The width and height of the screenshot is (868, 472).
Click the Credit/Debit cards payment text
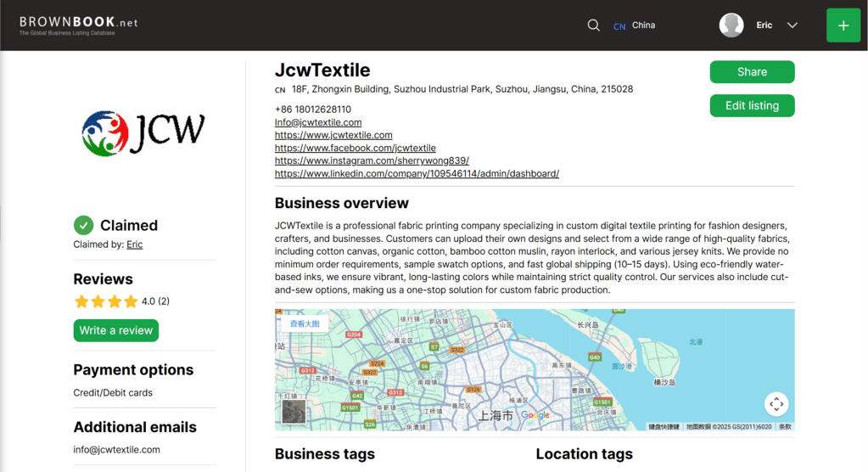pos(113,393)
